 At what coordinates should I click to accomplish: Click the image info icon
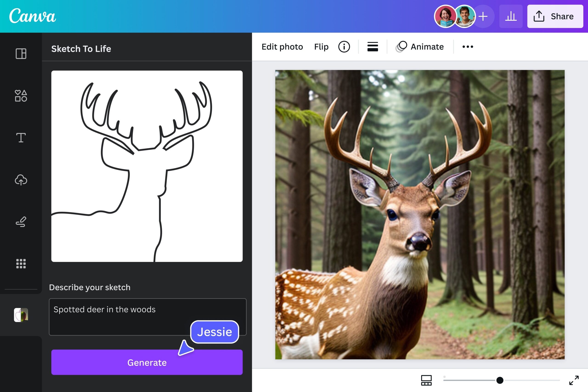(344, 47)
